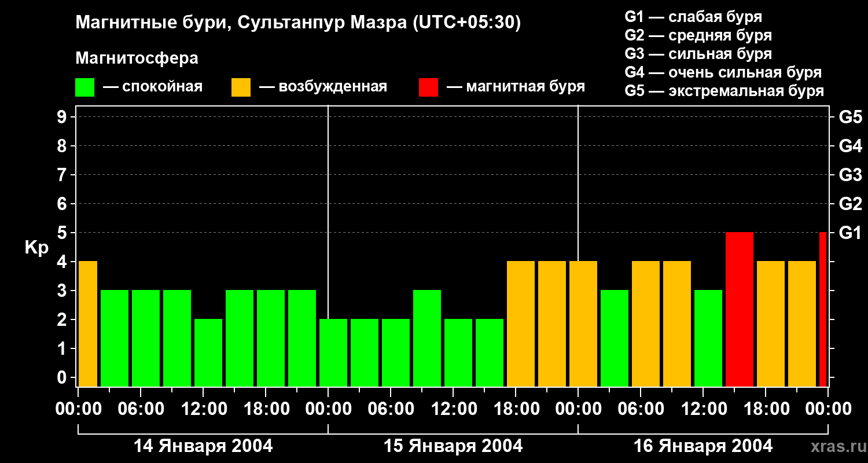Click the 'G4 — очень сильная буря' legend line
The height and width of the screenshot is (463, 868).
click(x=723, y=72)
